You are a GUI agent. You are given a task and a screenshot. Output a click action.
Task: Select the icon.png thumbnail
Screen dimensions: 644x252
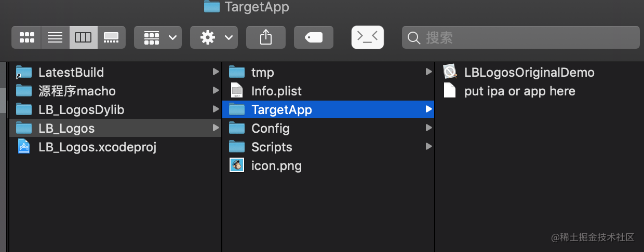(237, 165)
